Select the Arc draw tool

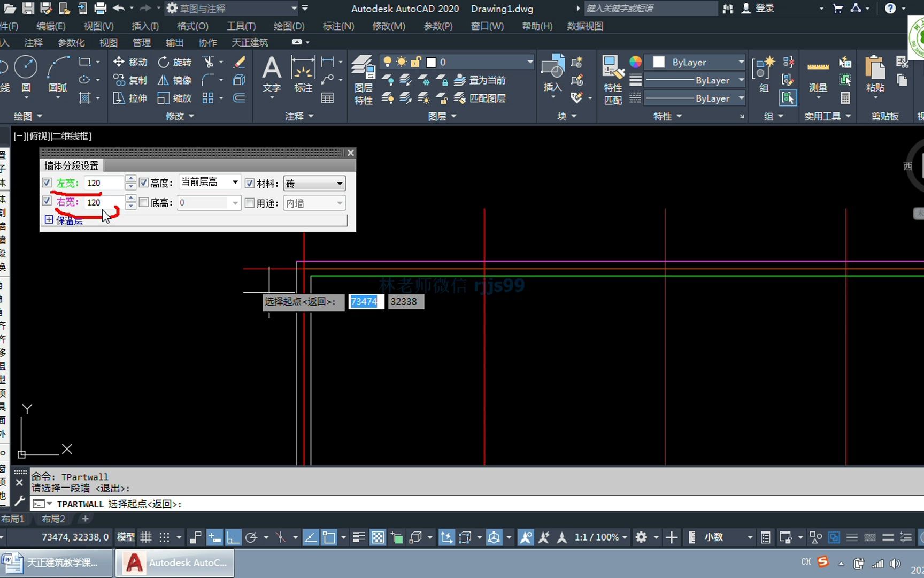click(x=58, y=74)
